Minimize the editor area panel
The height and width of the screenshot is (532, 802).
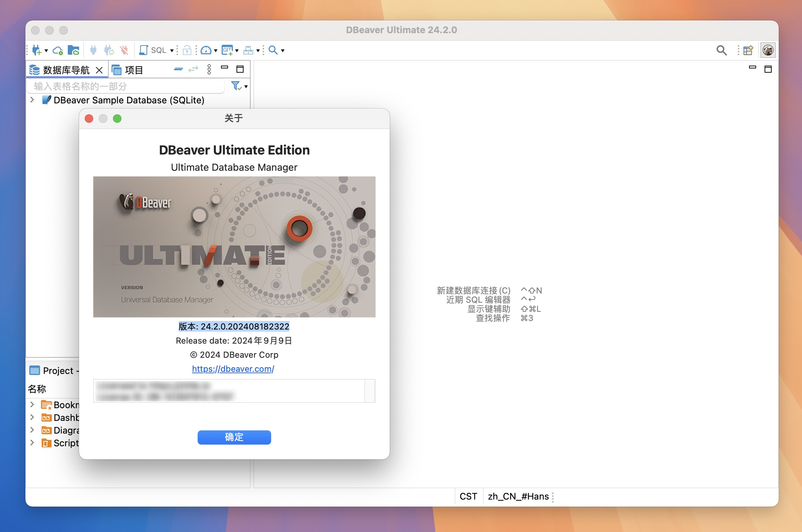click(753, 67)
